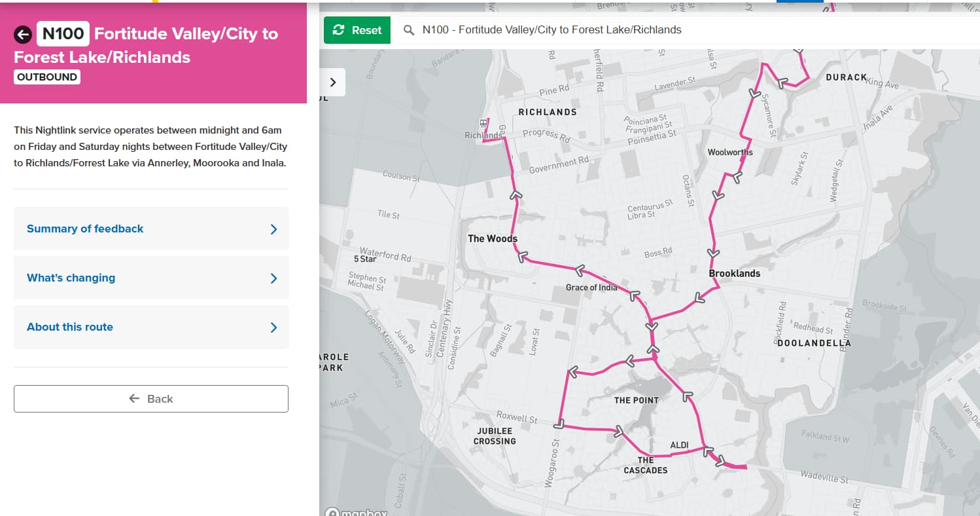Click the Richlands train station icon
Screen dimensions: 980x516
pos(483,123)
